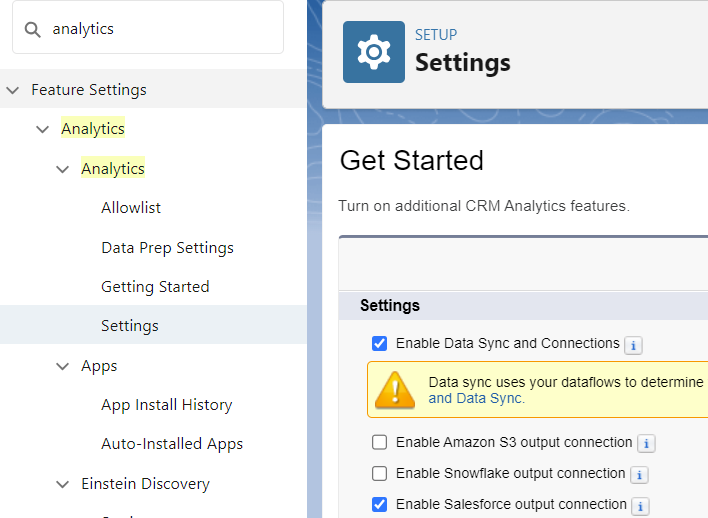Click the yellow warning triangle icon
Image resolution: width=708 pixels, height=518 pixels.
(x=400, y=389)
